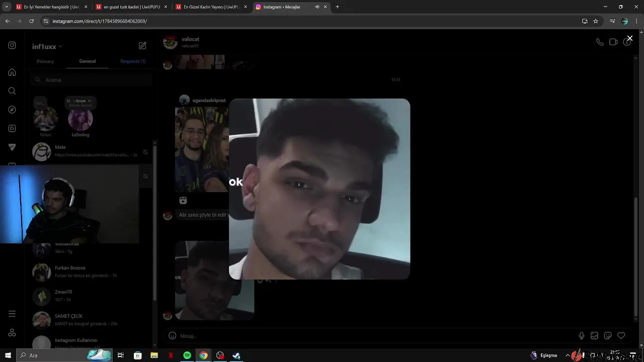Mute the Instagram tab audio icon

(317, 7)
